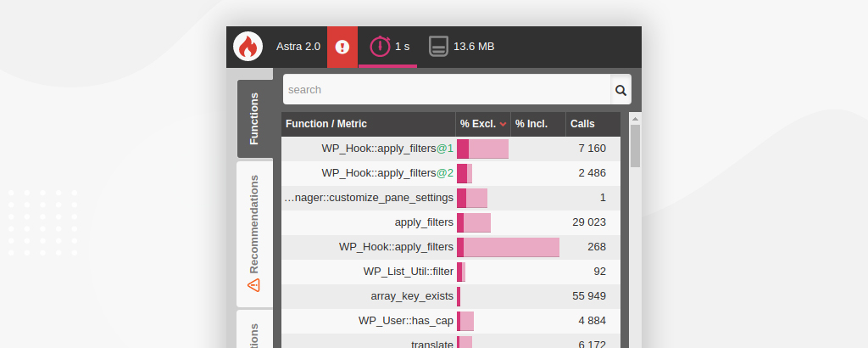Click the Blackfire flame logo icon
The image size is (868, 348).
pyautogui.click(x=248, y=47)
